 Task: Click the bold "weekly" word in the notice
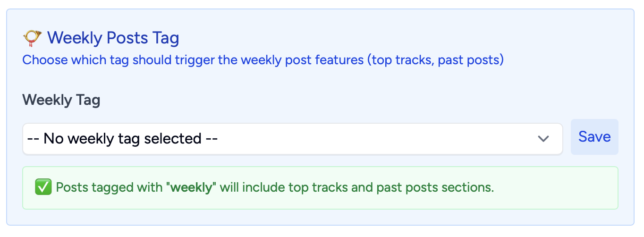coord(191,187)
